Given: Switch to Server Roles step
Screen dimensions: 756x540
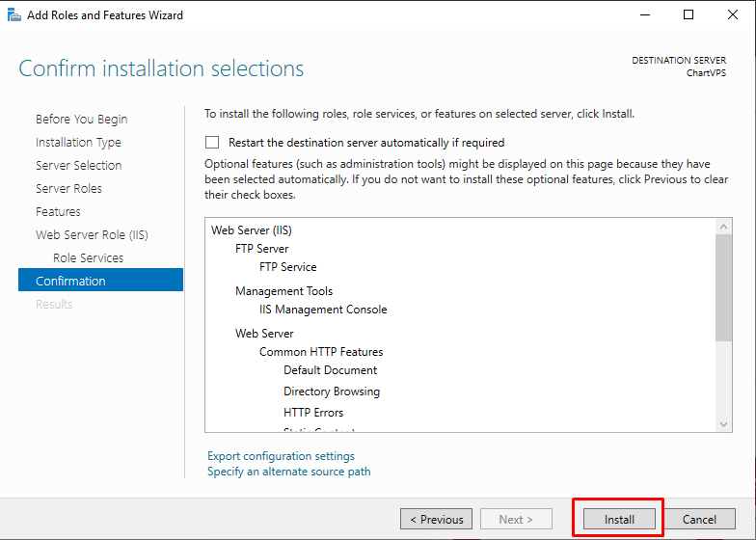Looking at the screenshot, I should (68, 189).
